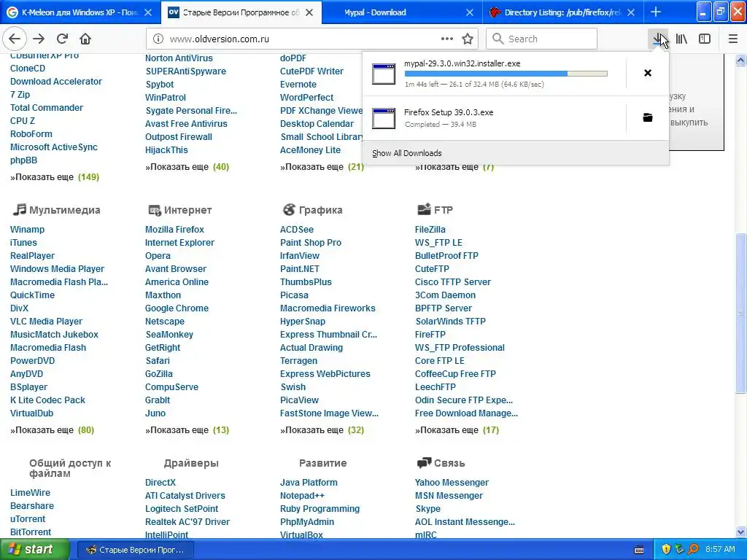Reload the current page

(x=62, y=39)
